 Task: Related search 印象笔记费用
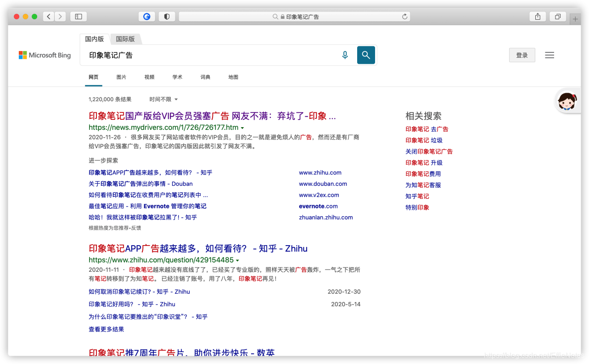(423, 174)
